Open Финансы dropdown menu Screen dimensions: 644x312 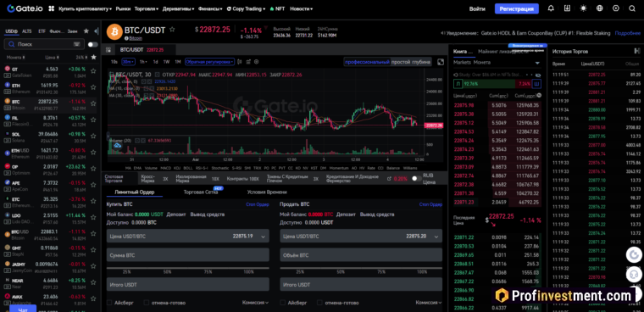coord(210,8)
